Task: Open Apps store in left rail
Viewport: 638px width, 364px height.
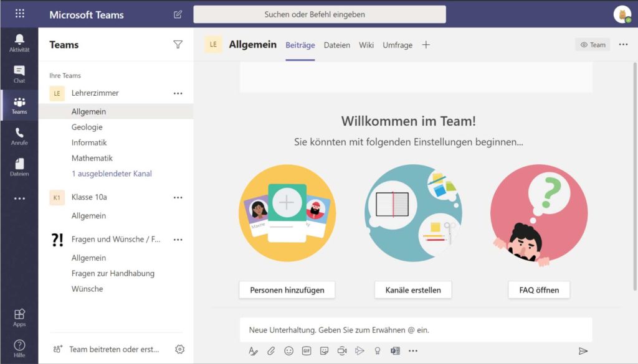Action: (x=19, y=318)
